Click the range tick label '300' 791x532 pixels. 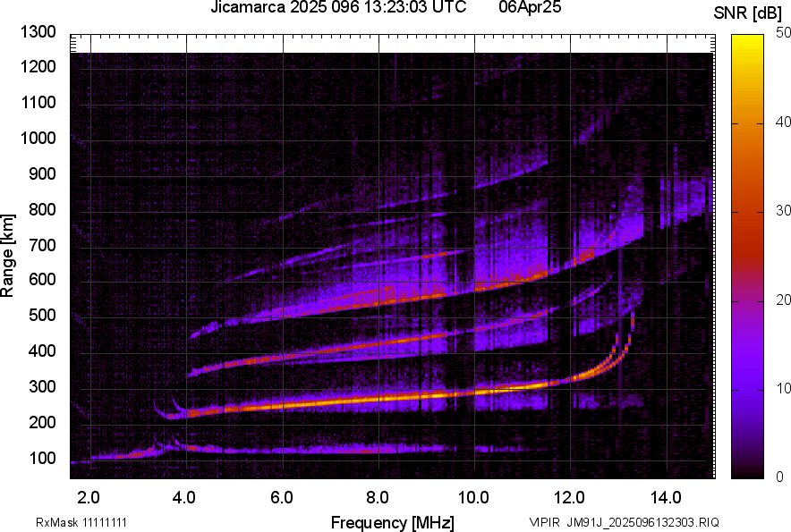42,386
